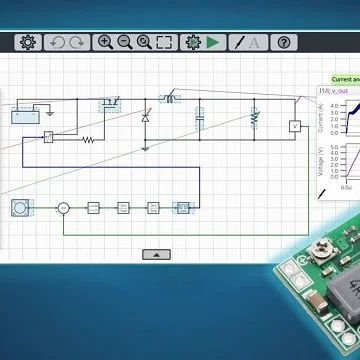Viewport: 360px width, 360px height.
Task: Open simulation settings (green gear)
Action: [193, 43]
